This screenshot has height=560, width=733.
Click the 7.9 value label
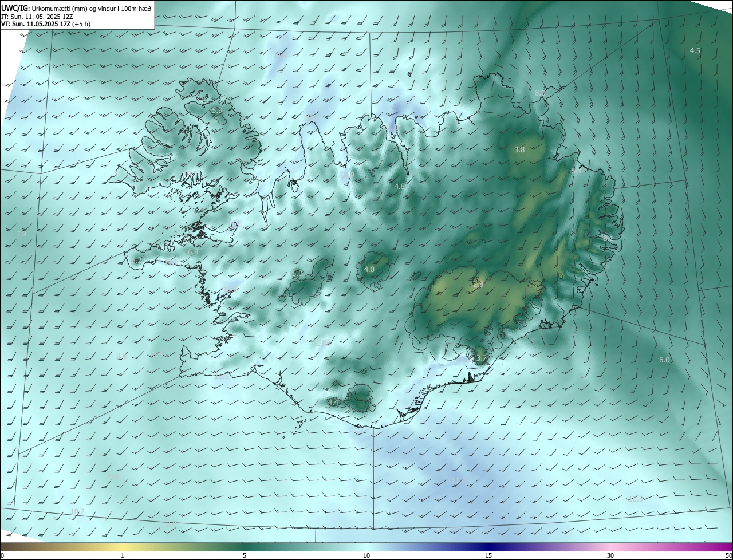click(21, 235)
